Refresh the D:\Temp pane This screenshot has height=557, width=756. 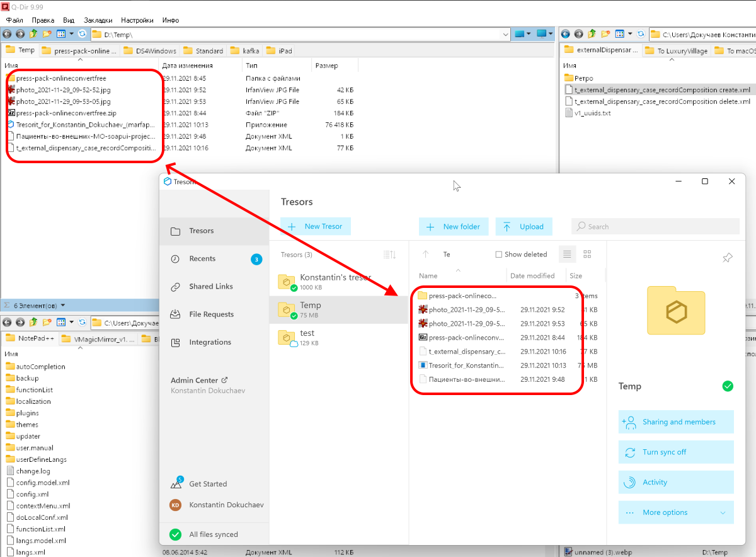[83, 34]
